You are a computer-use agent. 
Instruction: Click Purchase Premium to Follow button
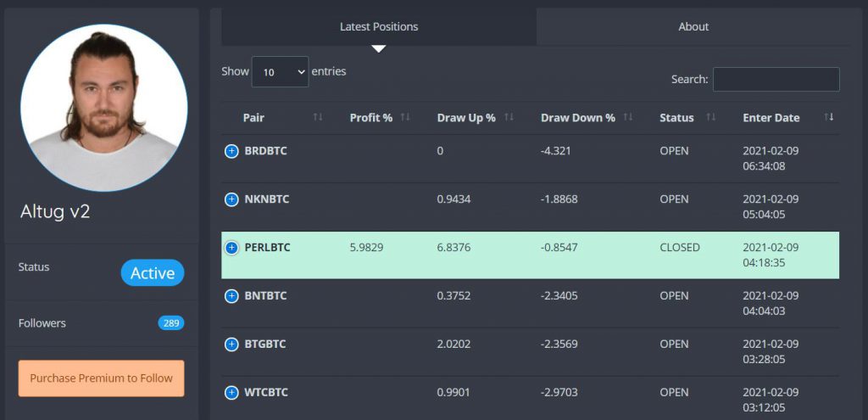tap(102, 378)
